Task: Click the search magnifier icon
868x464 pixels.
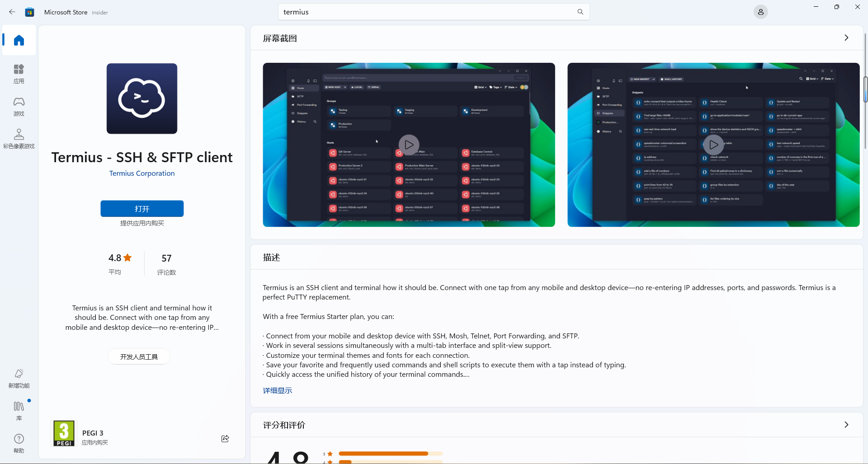Action: tap(580, 12)
